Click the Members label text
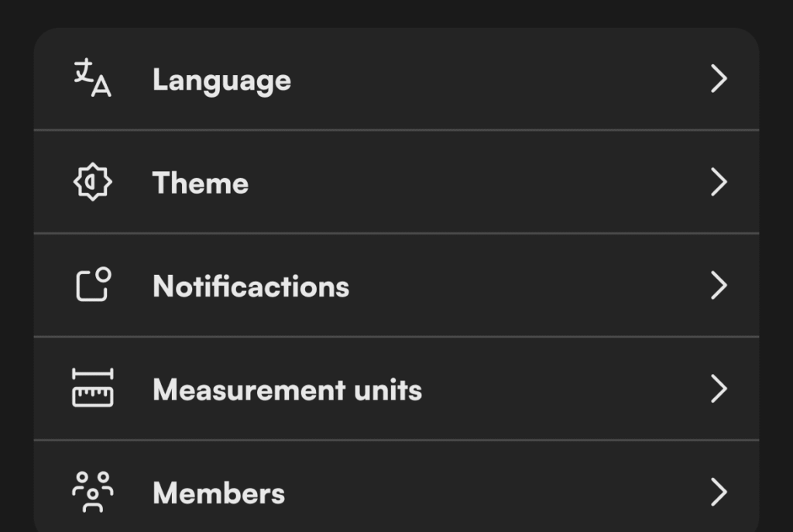The image size is (793, 532). tap(218, 493)
